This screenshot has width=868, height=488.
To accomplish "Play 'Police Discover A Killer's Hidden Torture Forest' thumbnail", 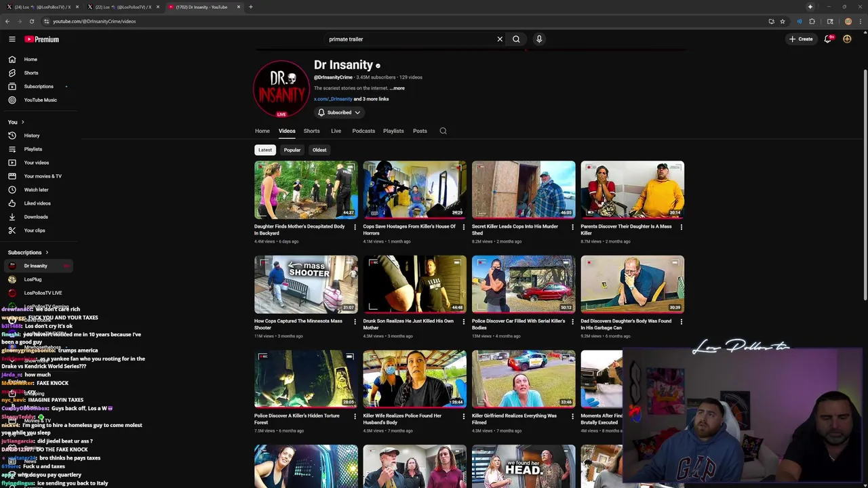I will (x=306, y=379).
